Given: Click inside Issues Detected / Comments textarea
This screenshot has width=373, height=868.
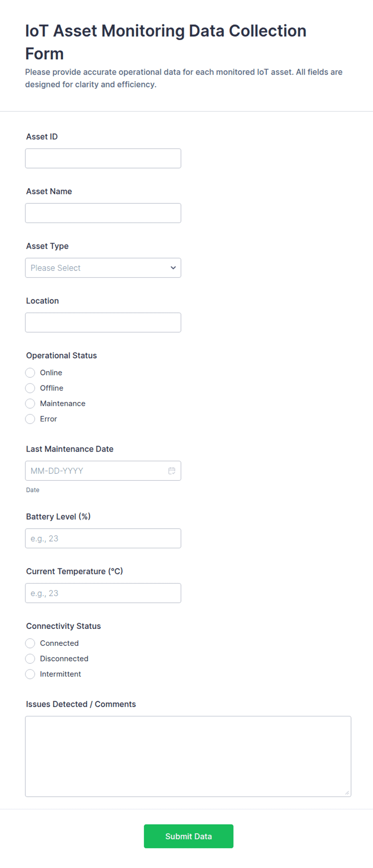Looking at the screenshot, I should tap(188, 756).
